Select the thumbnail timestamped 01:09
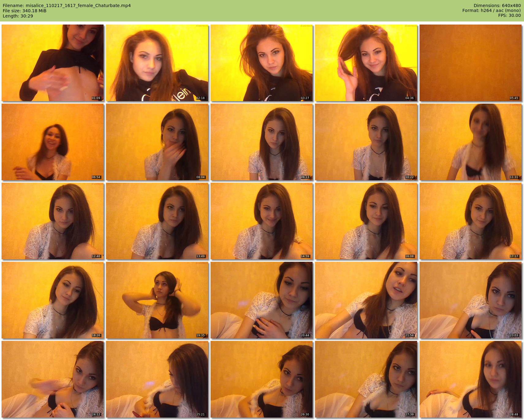This screenshot has width=524, height=420. coord(53,63)
